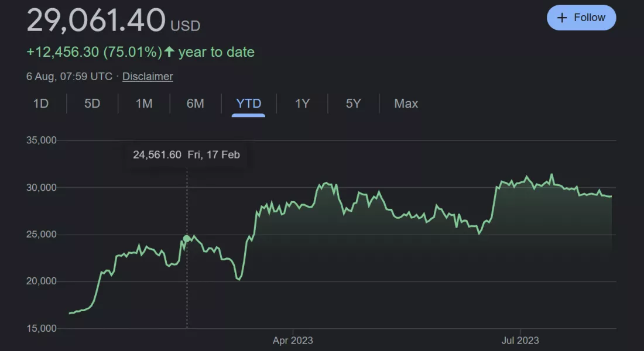Click the Follow button
644x351 pixels.
tap(581, 18)
